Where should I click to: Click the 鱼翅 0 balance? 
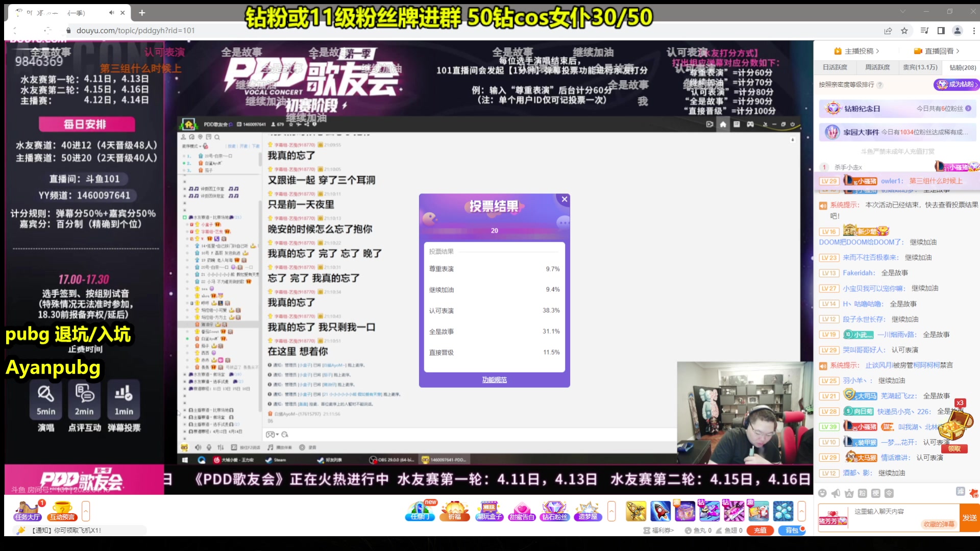click(729, 531)
